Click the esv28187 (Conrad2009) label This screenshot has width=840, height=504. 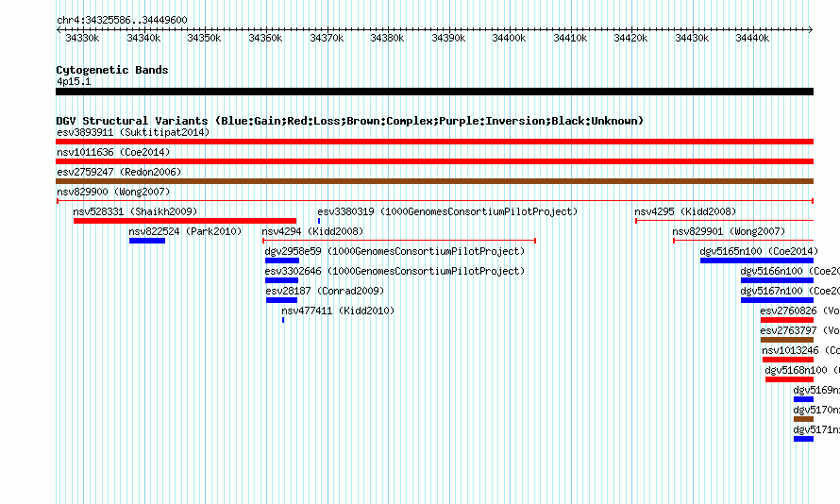click(326, 291)
